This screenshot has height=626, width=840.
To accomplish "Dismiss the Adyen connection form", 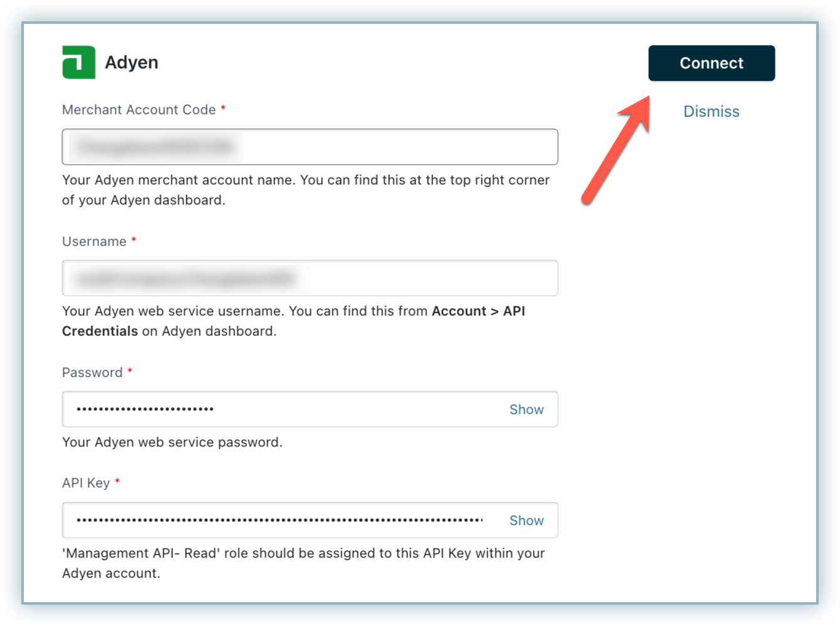I will click(x=711, y=112).
